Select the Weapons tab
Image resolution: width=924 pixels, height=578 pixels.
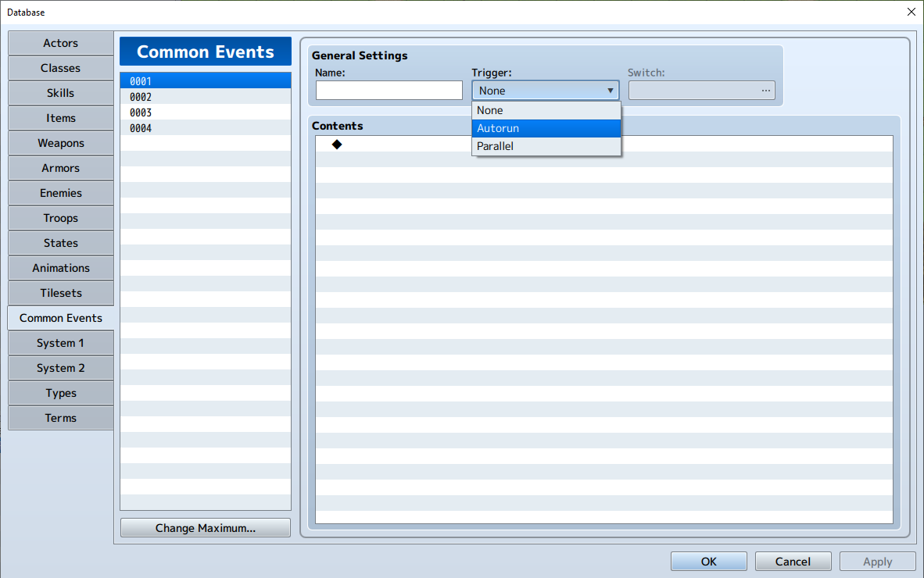(61, 143)
